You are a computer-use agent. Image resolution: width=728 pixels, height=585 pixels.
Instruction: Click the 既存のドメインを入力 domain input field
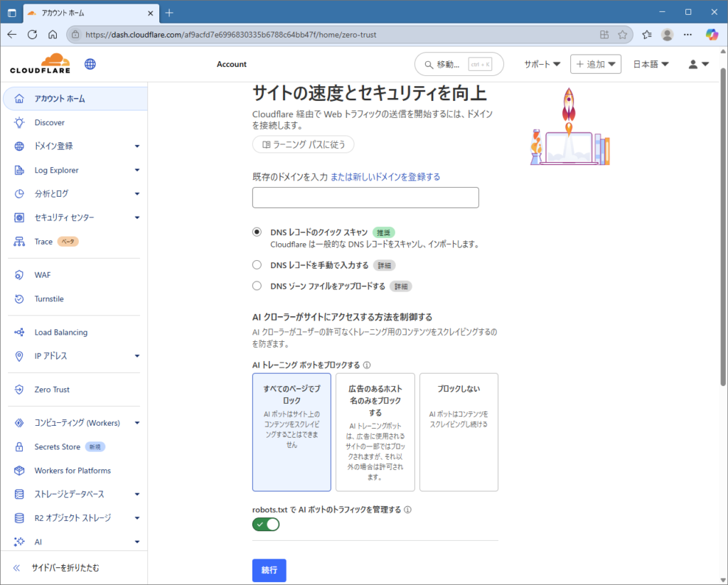point(365,198)
